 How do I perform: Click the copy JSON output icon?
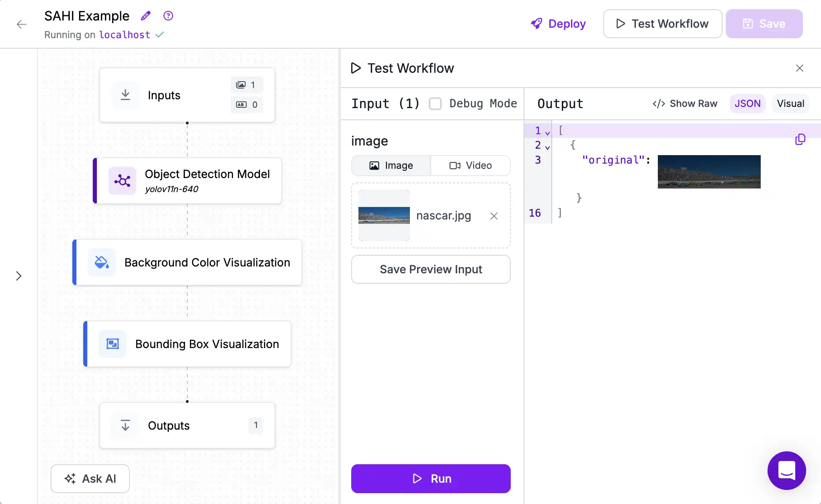click(x=800, y=139)
